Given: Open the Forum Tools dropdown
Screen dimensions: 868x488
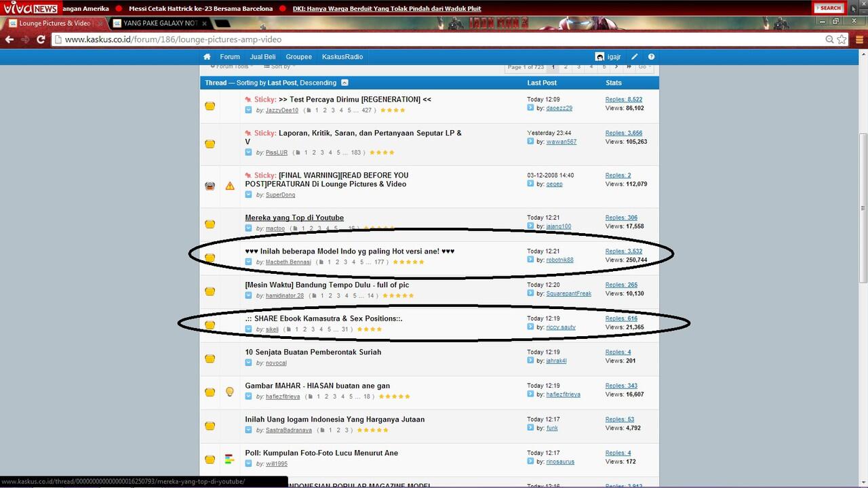Looking at the screenshot, I should click(232, 66).
